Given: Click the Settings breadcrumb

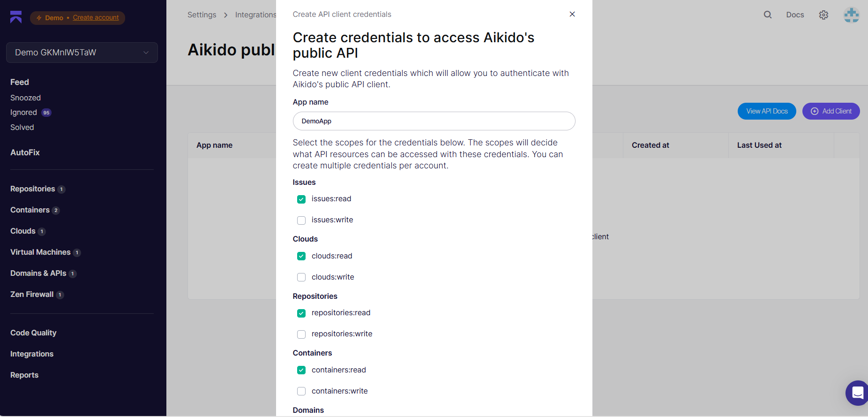Looking at the screenshot, I should pyautogui.click(x=202, y=15).
